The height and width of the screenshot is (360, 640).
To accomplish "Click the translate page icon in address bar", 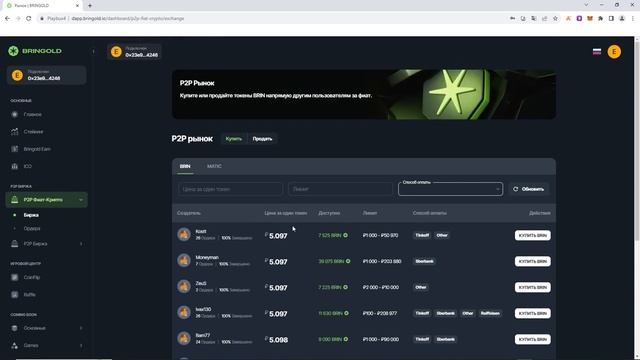I will click(x=533, y=18).
